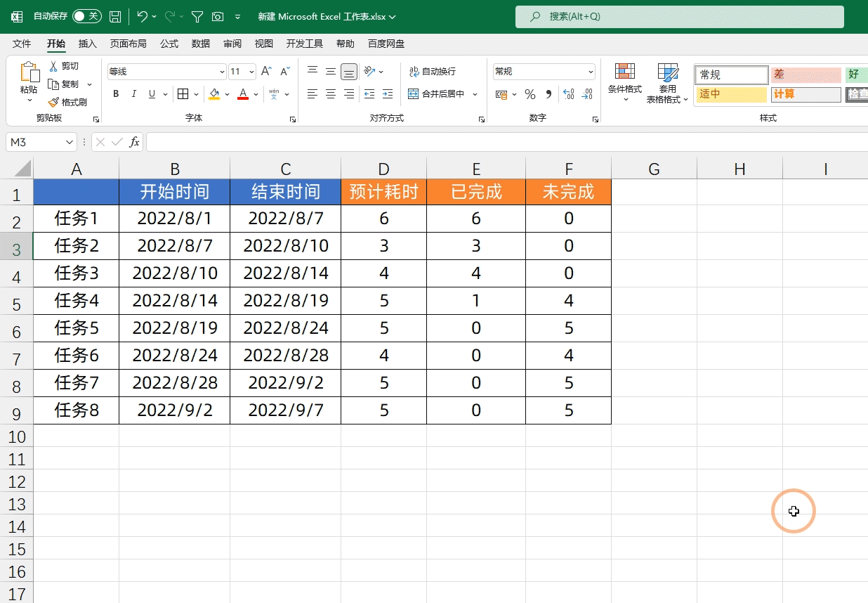Click the camera icon in quick access toolbar
This screenshot has height=603, width=868.
pyautogui.click(x=218, y=16)
